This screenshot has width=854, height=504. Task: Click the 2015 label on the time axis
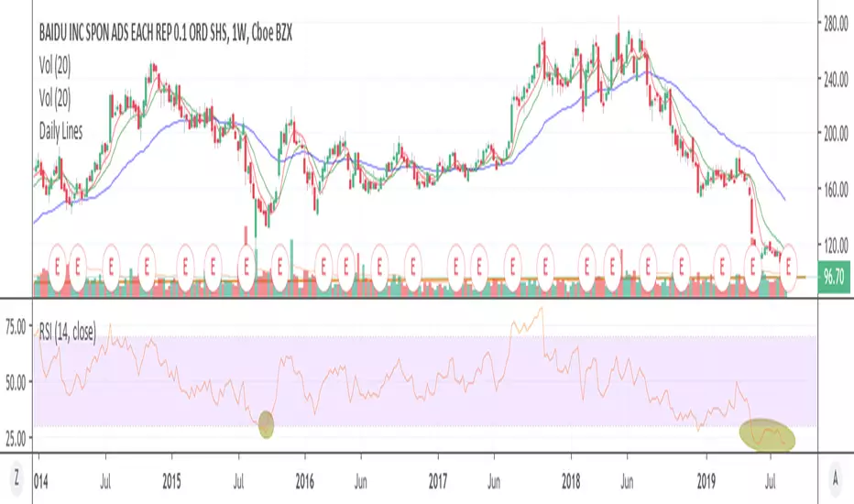coord(171,482)
